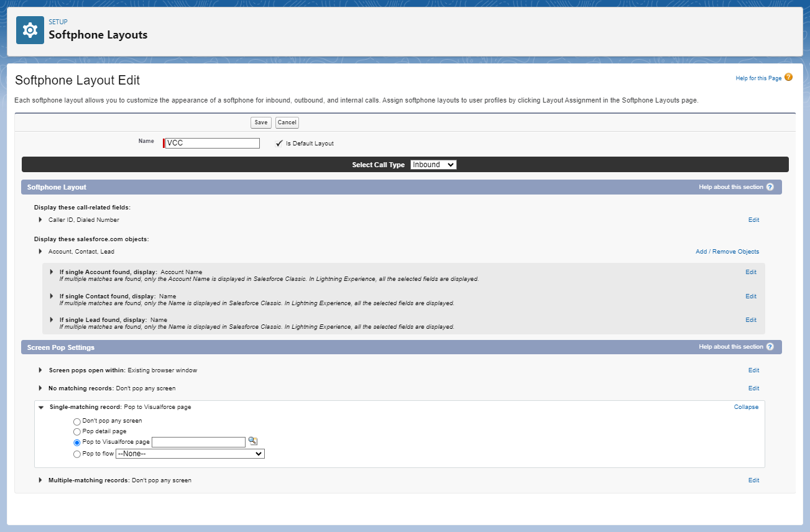This screenshot has width=810, height=532.
Task: Toggle the Is Default Layout checkmark
Action: point(279,144)
